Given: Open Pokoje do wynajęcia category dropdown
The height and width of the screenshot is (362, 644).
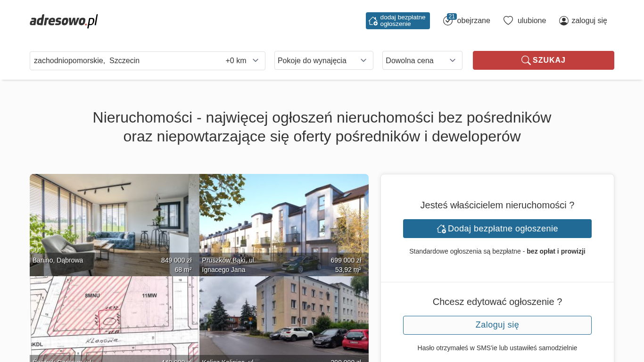Looking at the screenshot, I should coord(323,61).
